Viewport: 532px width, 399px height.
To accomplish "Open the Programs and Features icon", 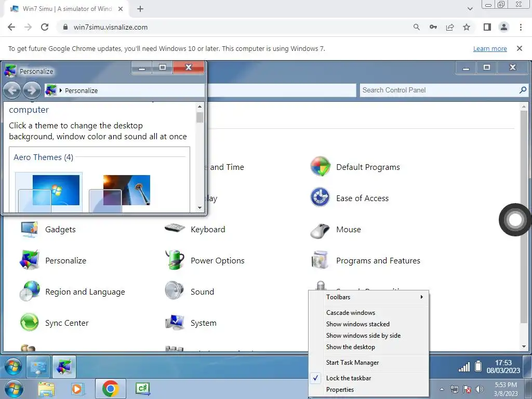I will [320, 260].
